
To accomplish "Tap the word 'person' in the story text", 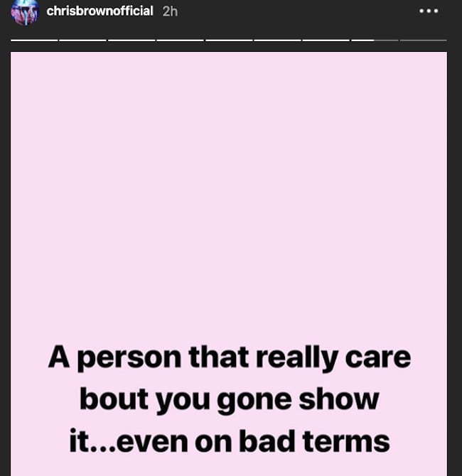I will point(129,359).
